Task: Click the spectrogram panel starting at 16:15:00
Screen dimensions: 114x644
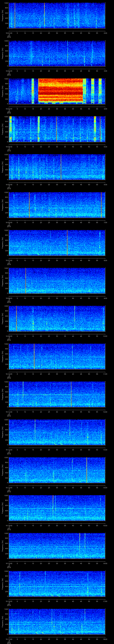Action: 57,546
